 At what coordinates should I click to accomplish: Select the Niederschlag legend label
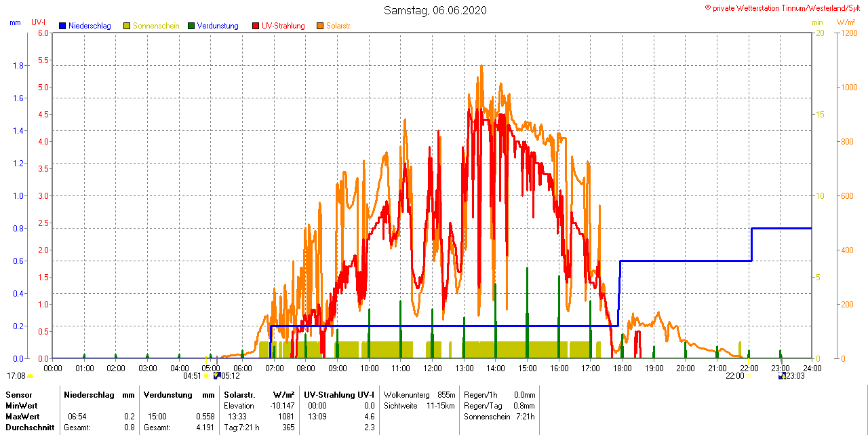[90, 26]
